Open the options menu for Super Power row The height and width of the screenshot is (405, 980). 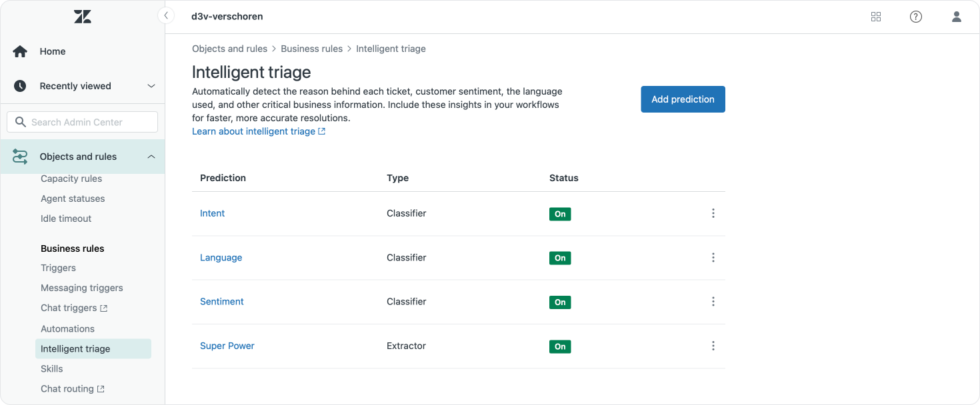pos(713,346)
